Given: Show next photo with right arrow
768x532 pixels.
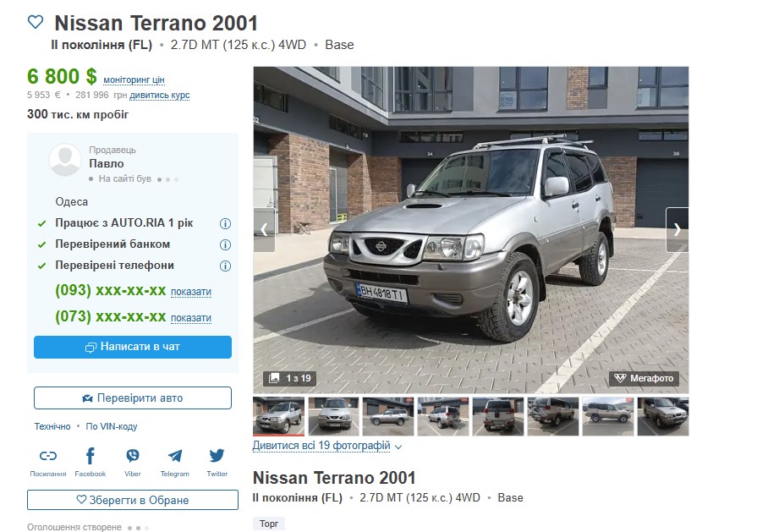Looking at the screenshot, I should click(x=677, y=230).
